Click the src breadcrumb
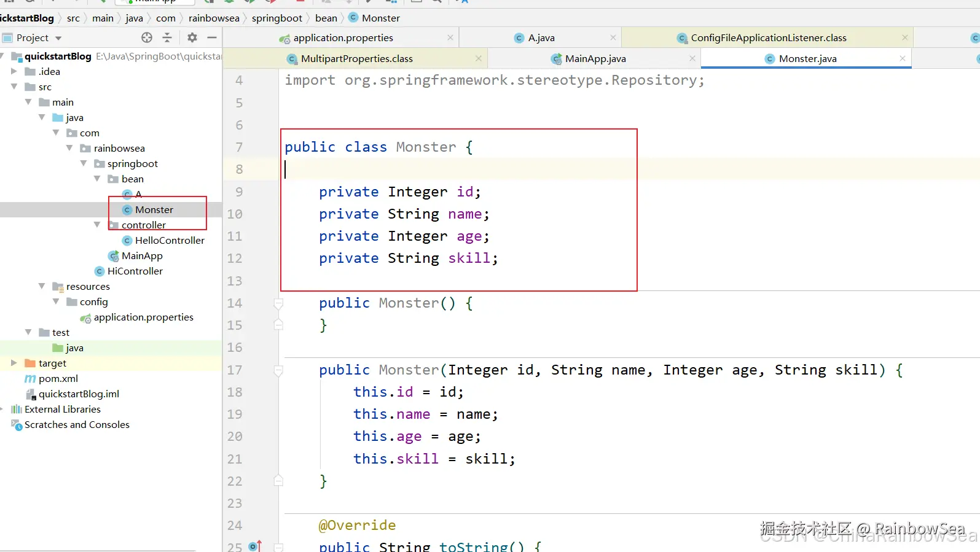The width and height of the screenshot is (980, 552). point(73,18)
